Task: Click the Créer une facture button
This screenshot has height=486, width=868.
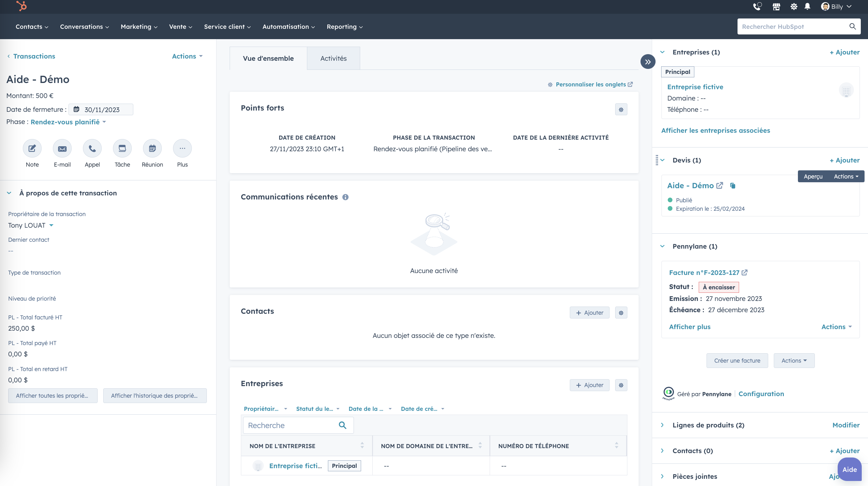Action: [x=737, y=360]
